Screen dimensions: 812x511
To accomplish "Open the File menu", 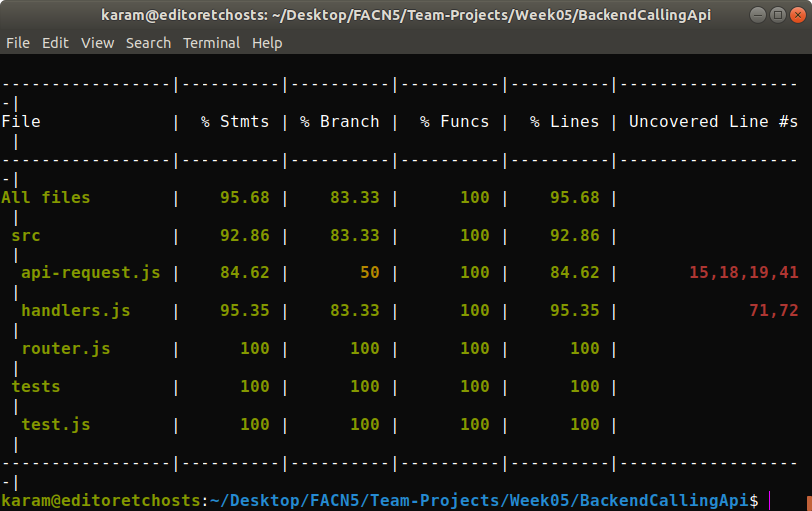I will point(18,43).
